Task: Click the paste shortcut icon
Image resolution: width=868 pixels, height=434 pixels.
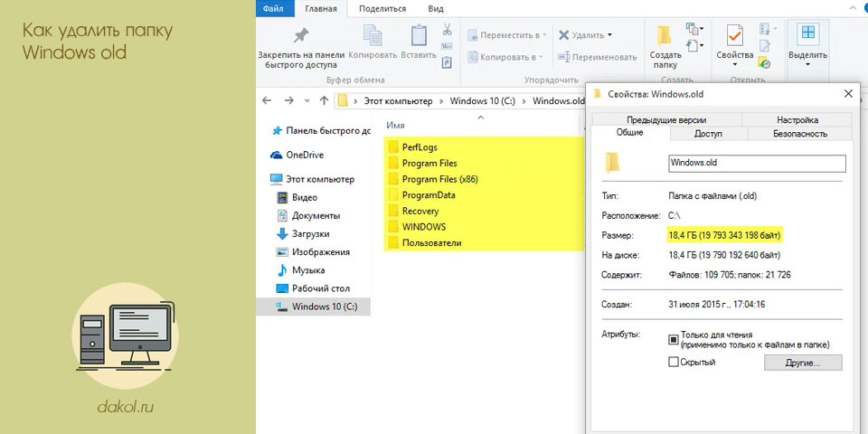Action: [x=448, y=62]
